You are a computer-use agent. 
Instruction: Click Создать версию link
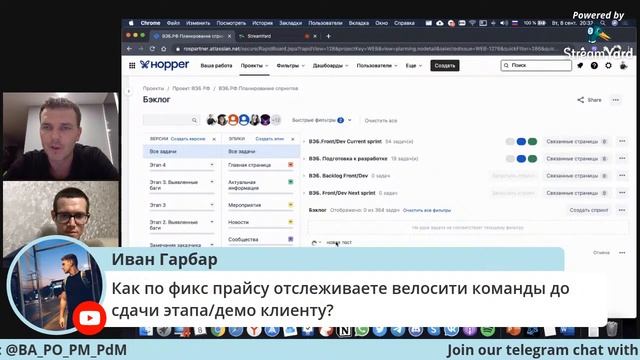click(188, 139)
